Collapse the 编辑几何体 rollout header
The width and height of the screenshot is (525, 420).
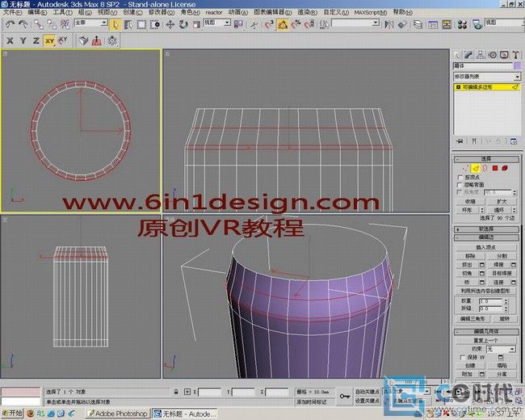point(486,332)
